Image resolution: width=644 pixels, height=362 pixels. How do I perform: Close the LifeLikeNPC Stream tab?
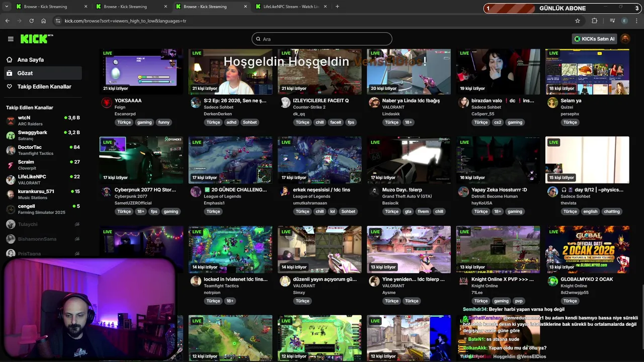tap(325, 7)
